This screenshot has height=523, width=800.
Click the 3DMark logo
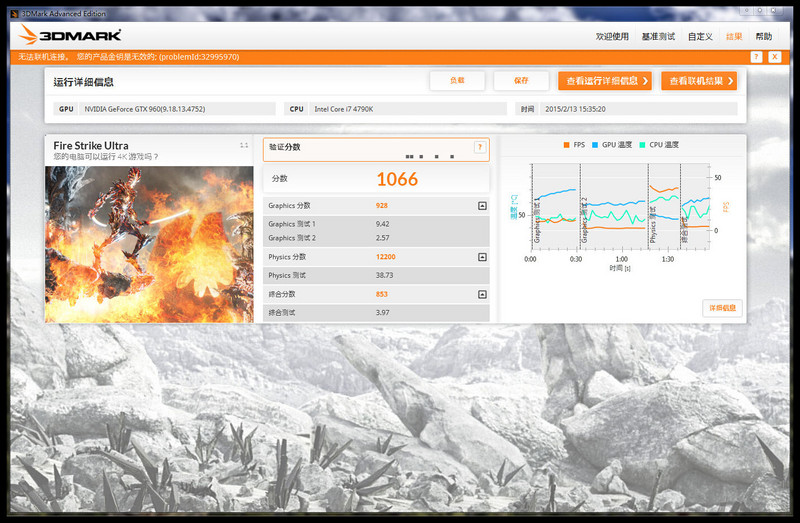(70, 35)
